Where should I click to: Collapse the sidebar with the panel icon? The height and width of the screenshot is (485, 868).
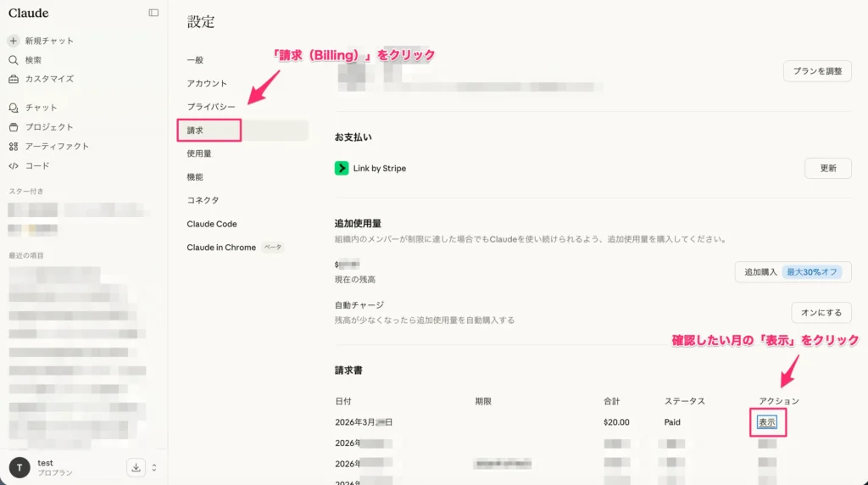[153, 13]
